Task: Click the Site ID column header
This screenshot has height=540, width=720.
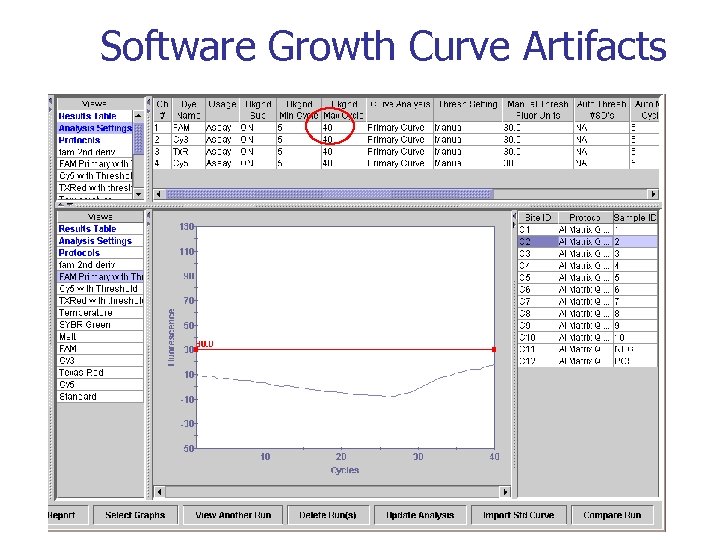Action: point(537,218)
